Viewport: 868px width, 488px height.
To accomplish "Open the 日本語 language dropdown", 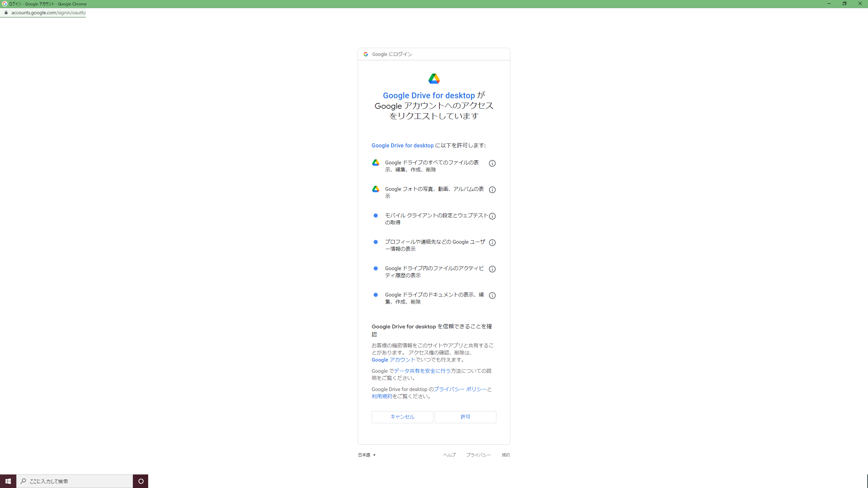I will 366,455.
